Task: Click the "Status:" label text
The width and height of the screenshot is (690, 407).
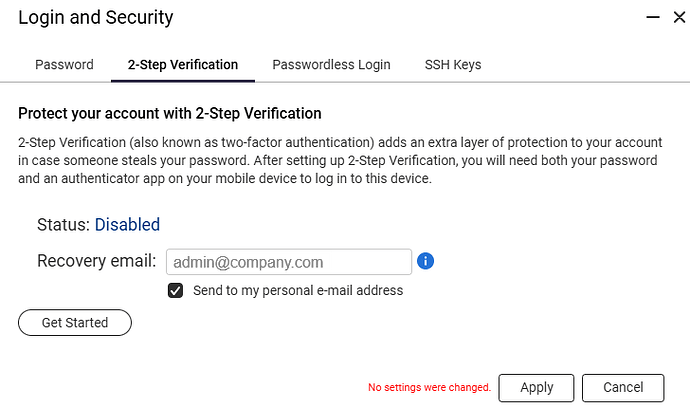Action: tap(63, 225)
